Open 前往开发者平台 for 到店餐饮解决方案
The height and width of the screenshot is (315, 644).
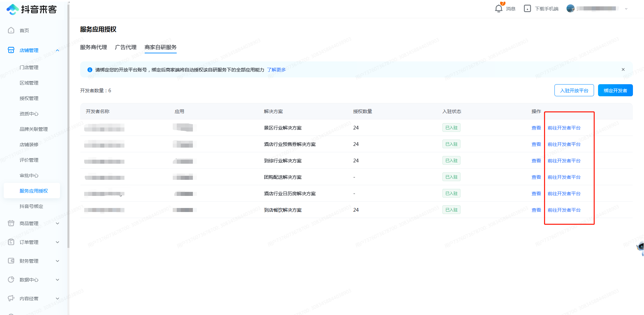(x=564, y=210)
